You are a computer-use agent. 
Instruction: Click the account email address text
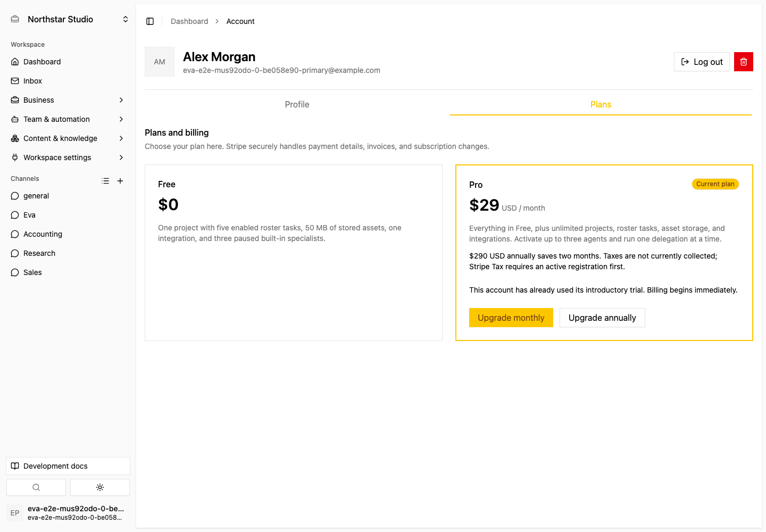click(x=281, y=70)
